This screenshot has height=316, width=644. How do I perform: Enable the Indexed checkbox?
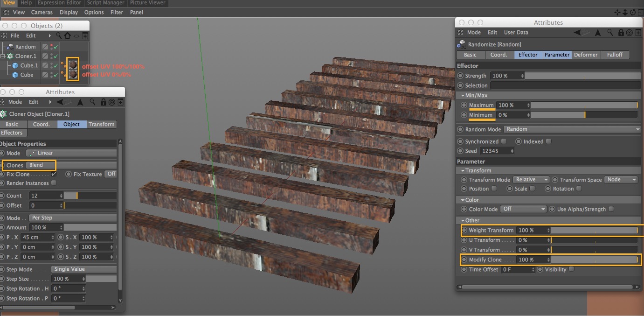coord(548,141)
